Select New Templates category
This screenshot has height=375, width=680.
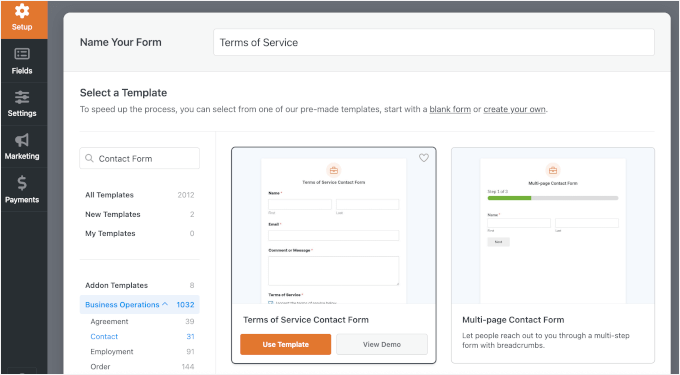point(140,214)
